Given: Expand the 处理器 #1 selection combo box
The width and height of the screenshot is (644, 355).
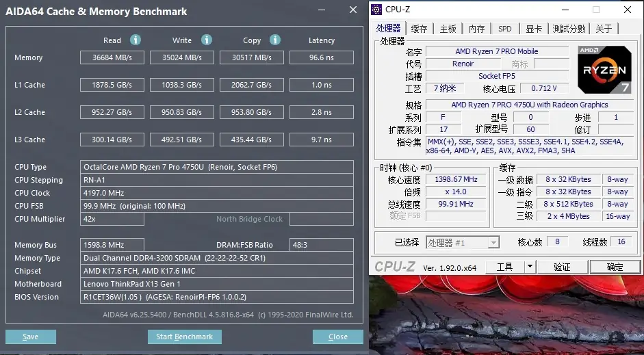Looking at the screenshot, I should point(463,243).
